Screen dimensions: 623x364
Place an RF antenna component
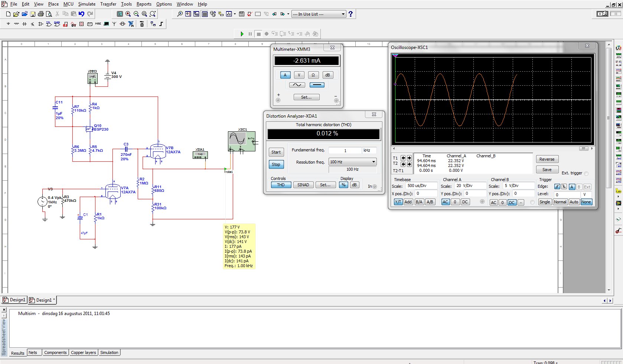(114, 24)
